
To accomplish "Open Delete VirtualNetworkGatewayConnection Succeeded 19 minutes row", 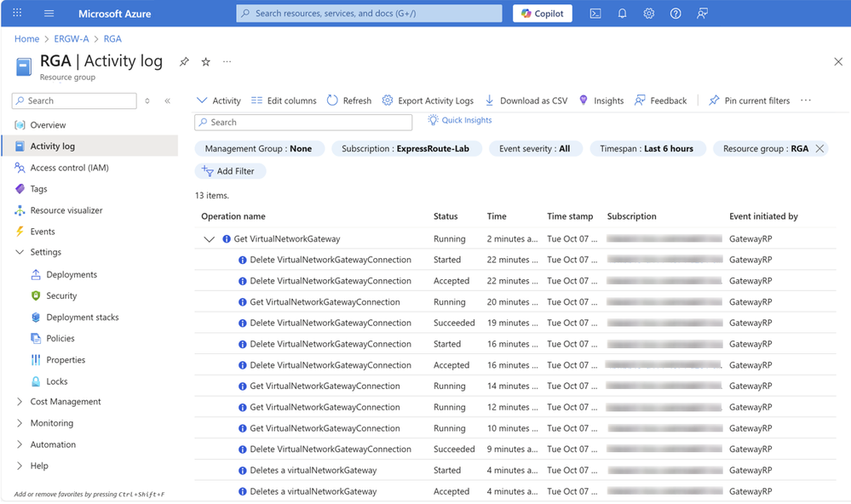I will [x=515, y=323].
